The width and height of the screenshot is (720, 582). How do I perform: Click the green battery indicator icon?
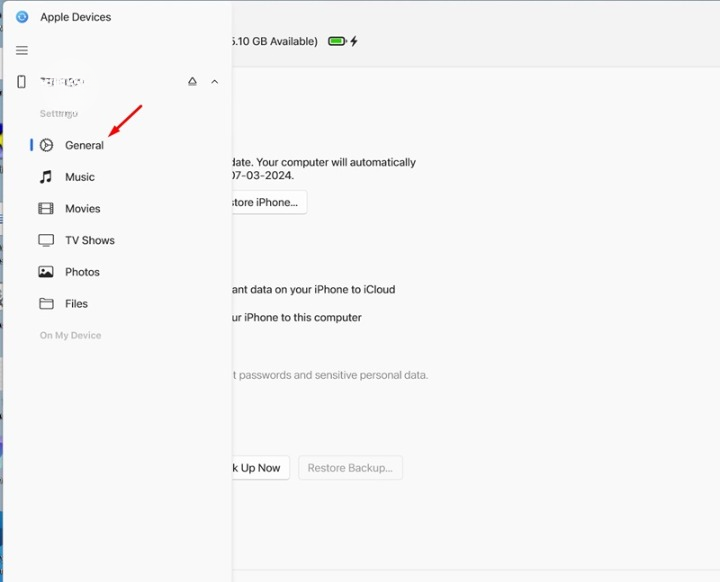337,41
